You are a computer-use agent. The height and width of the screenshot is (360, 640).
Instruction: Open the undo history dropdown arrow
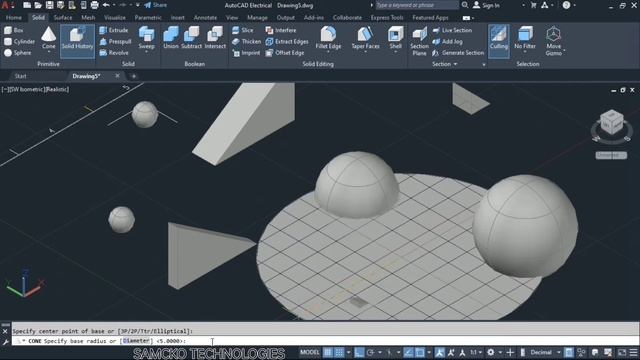tap(114, 5)
